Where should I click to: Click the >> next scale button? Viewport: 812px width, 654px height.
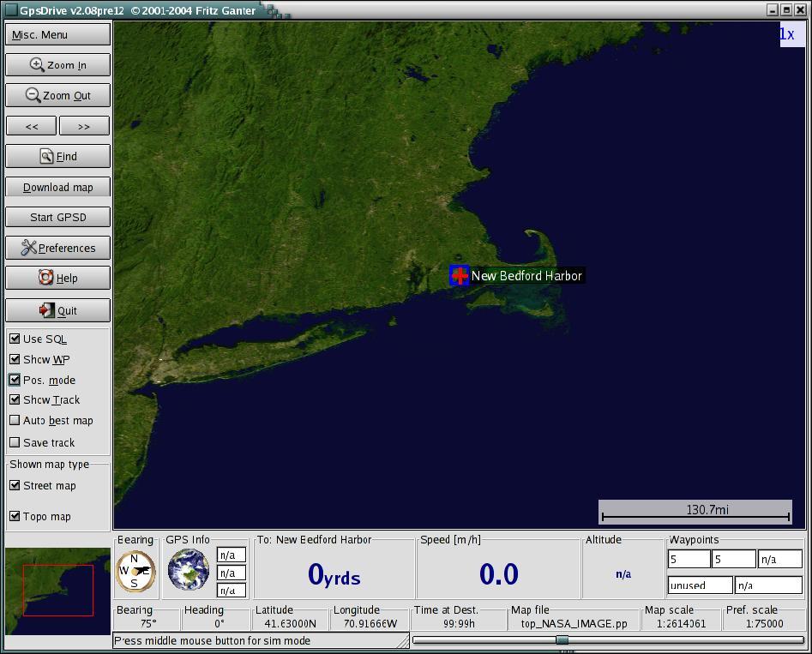point(84,126)
